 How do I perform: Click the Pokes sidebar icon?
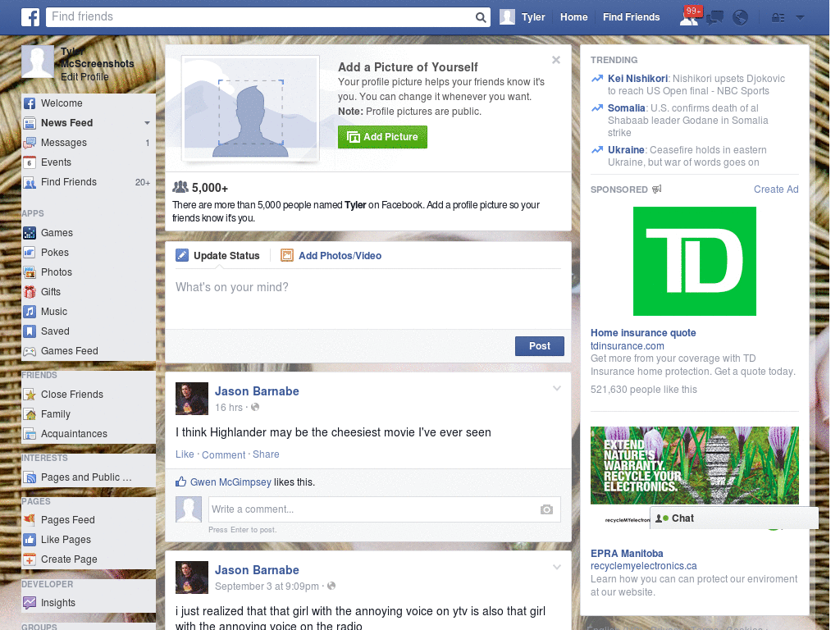(x=30, y=253)
